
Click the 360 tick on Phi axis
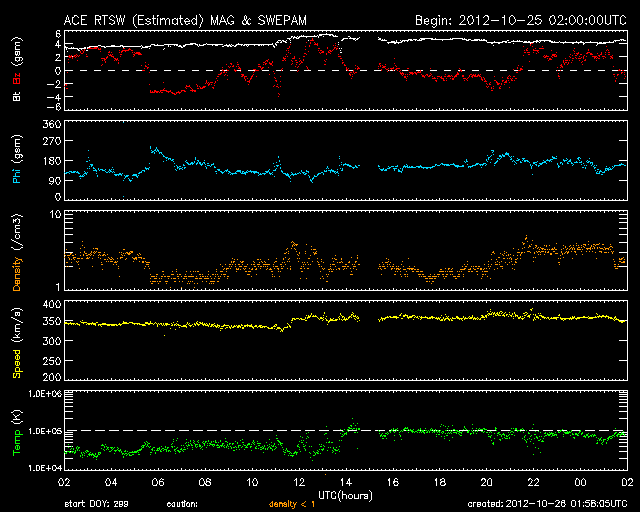[52, 124]
